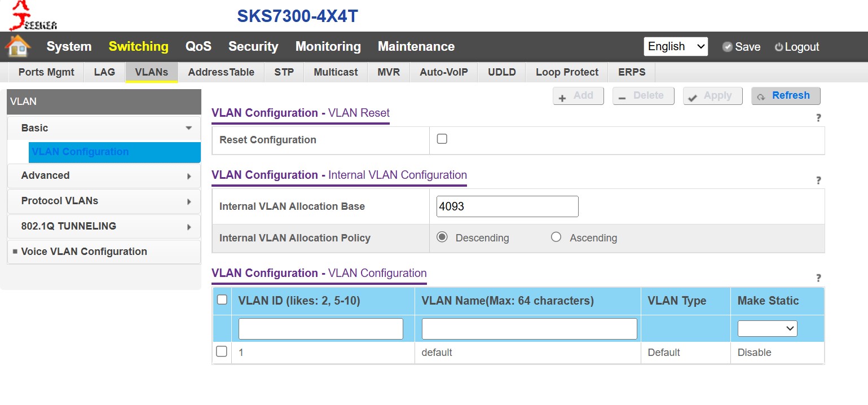Switch to the STP tab
The height and width of the screenshot is (405, 868).
pos(284,72)
